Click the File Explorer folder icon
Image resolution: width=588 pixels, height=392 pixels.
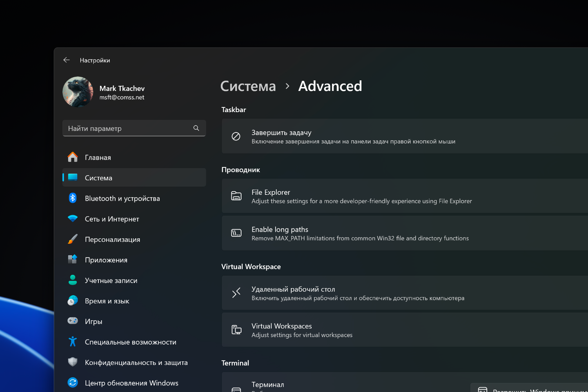tap(236, 196)
